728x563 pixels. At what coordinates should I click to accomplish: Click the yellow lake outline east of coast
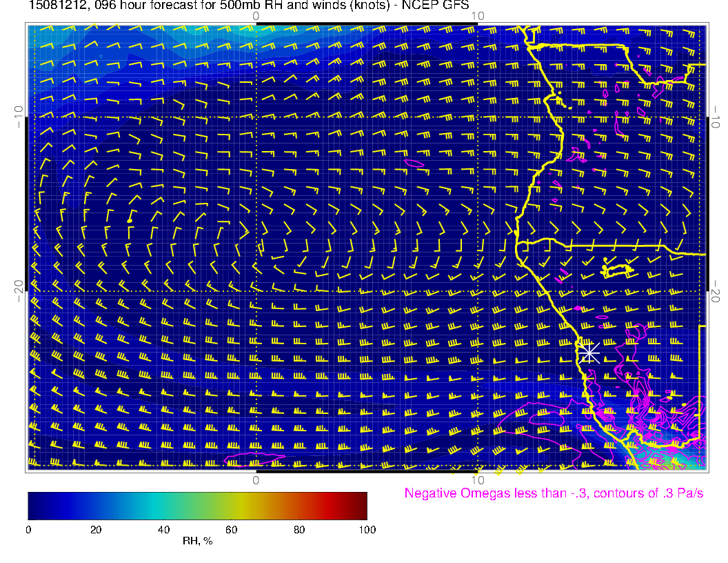click(x=618, y=270)
